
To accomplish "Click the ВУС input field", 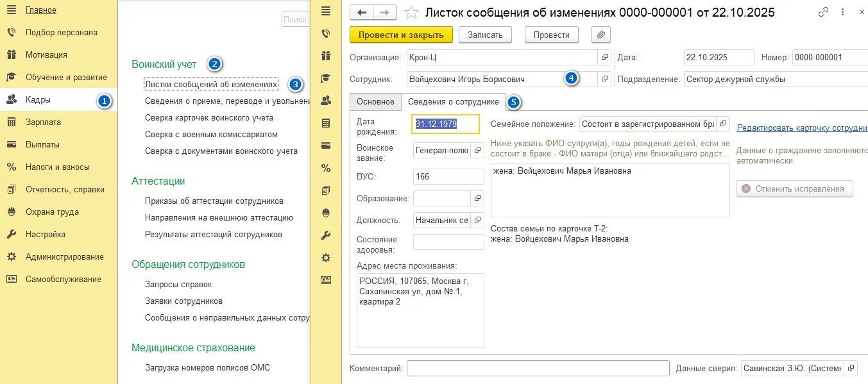I will tap(448, 176).
